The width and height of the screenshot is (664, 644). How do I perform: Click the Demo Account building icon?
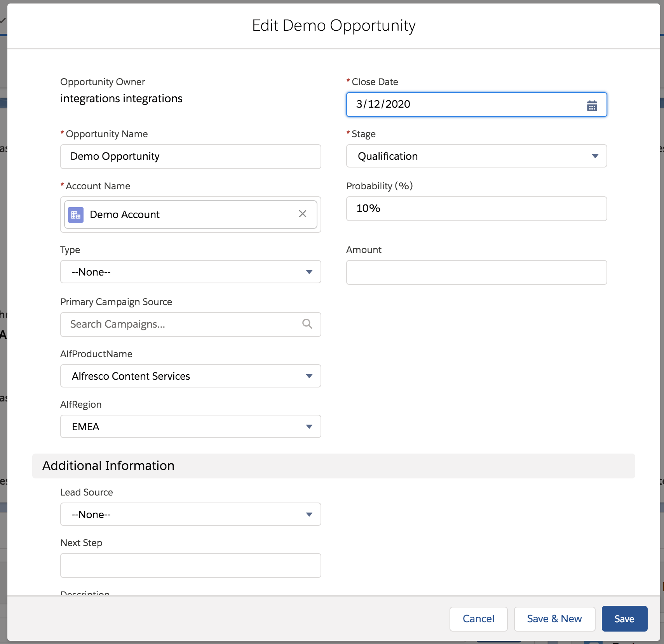click(x=76, y=215)
